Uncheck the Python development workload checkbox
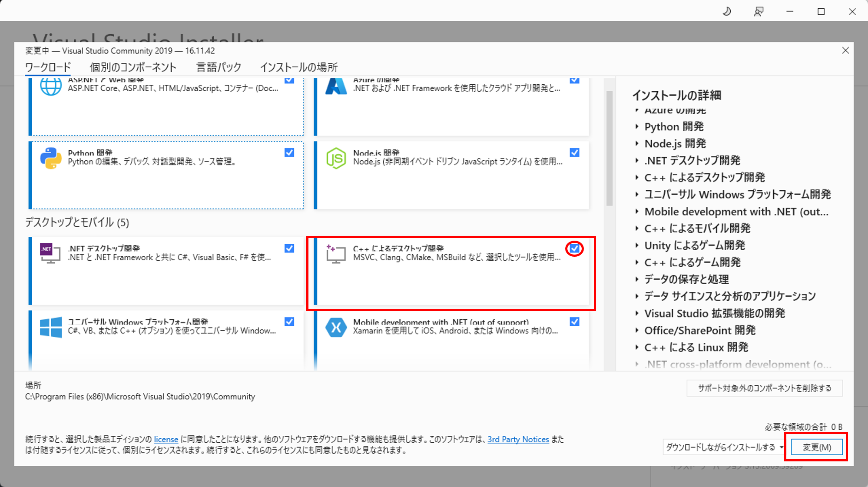868x487 pixels. 289,152
